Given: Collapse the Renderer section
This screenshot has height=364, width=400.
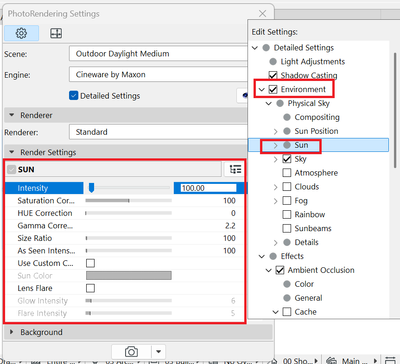Looking at the screenshot, I should coord(12,115).
